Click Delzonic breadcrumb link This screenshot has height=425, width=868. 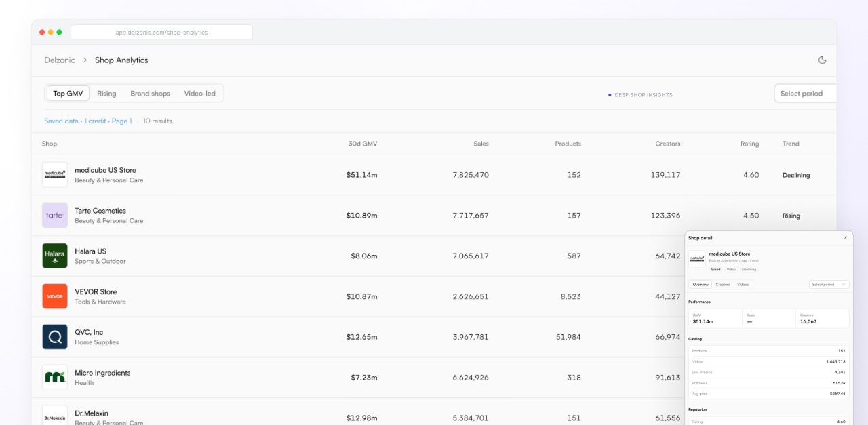60,60
